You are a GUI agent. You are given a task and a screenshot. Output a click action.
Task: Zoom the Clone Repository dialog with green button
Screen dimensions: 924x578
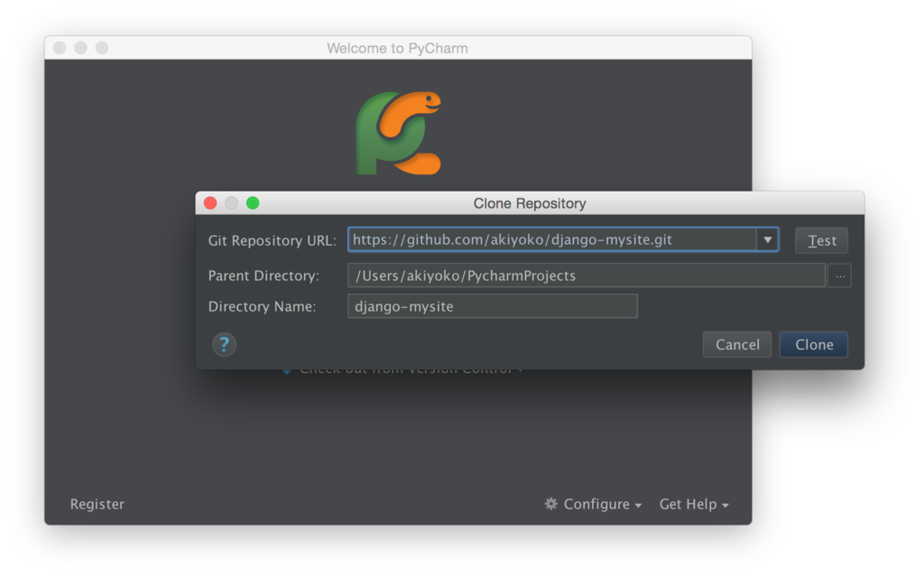point(253,203)
